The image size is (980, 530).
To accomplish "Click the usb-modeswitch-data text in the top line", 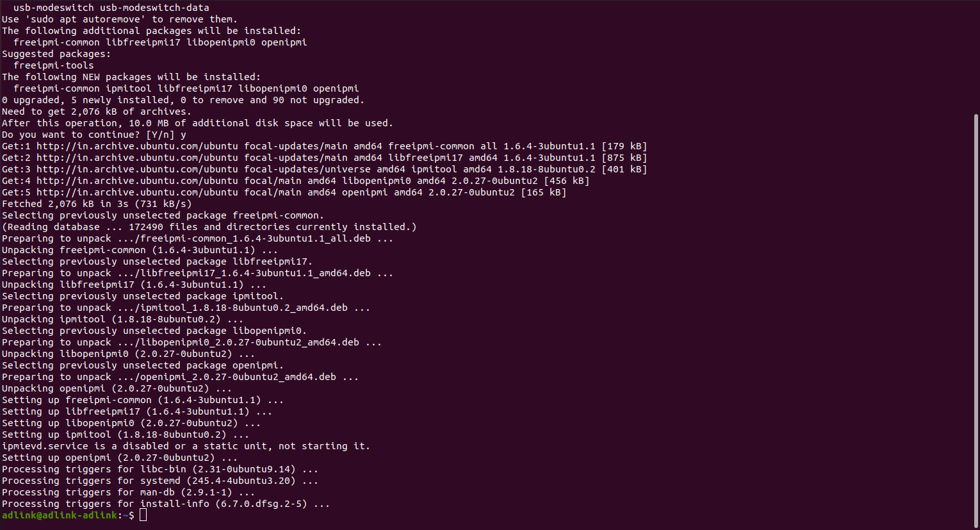I will point(154,8).
